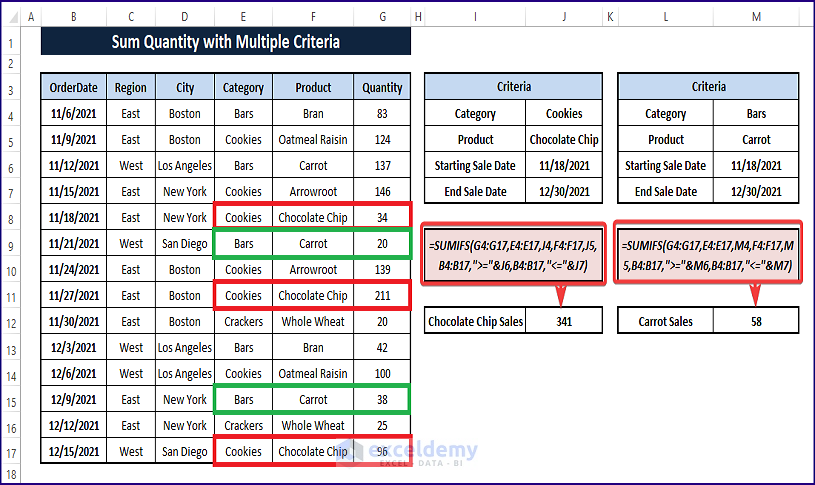Viewport: 815px width, 485px height.
Task: Select the date cell 12/9/2021
Action: pos(73,399)
